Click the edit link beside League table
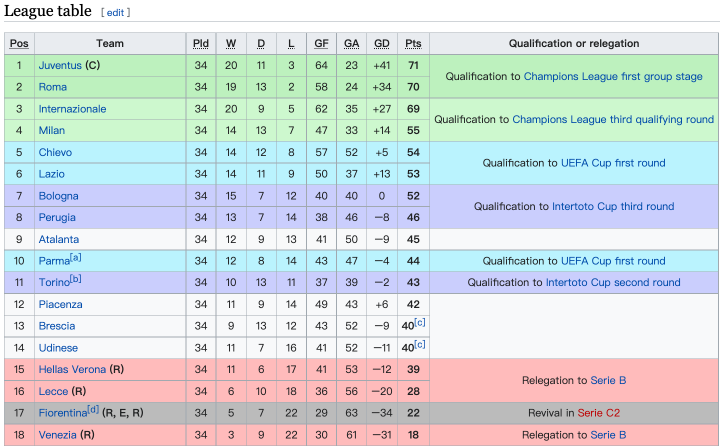The height and width of the screenshot is (446, 720). click(115, 13)
